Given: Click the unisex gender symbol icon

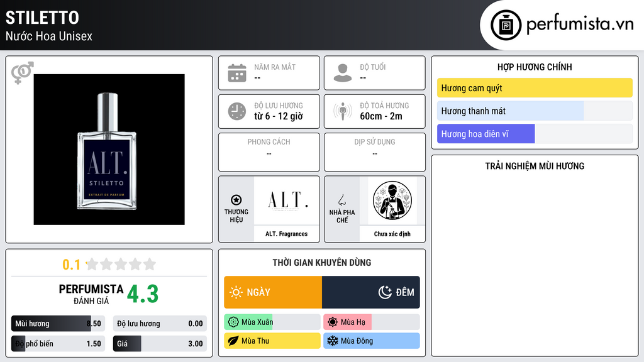Looking at the screenshot, I should (23, 73).
